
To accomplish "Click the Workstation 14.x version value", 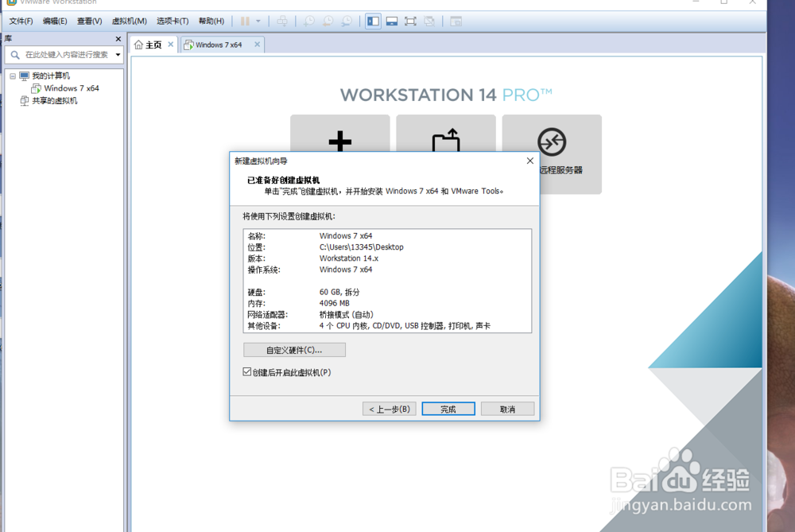I will pos(349,258).
